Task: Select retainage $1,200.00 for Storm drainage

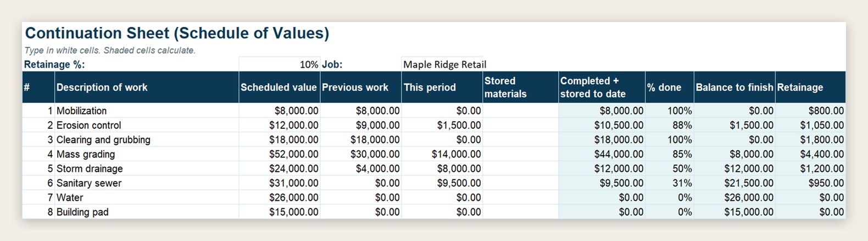Action: 810,168
